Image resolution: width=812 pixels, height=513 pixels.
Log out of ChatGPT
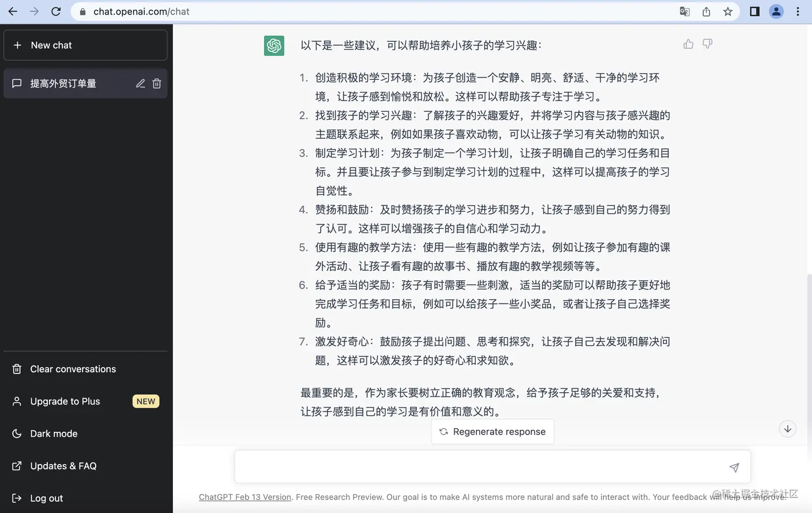click(x=85, y=498)
